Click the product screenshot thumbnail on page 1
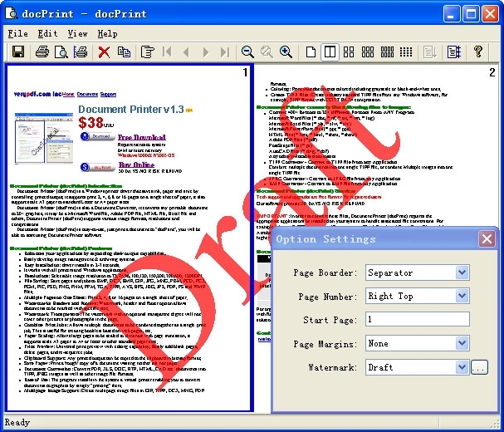504x432 pixels. (44, 138)
